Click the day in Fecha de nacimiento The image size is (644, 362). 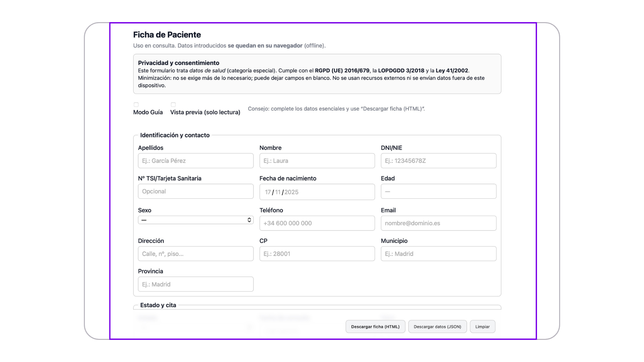[x=268, y=192]
